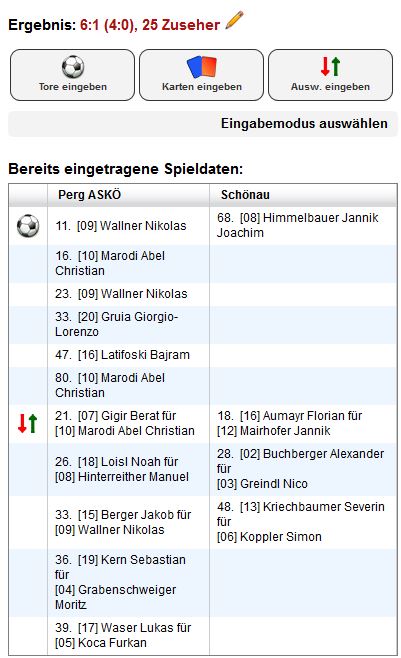This screenshot has height=658, width=401.
Task: Open the Karten eingeben button
Action: point(202,75)
